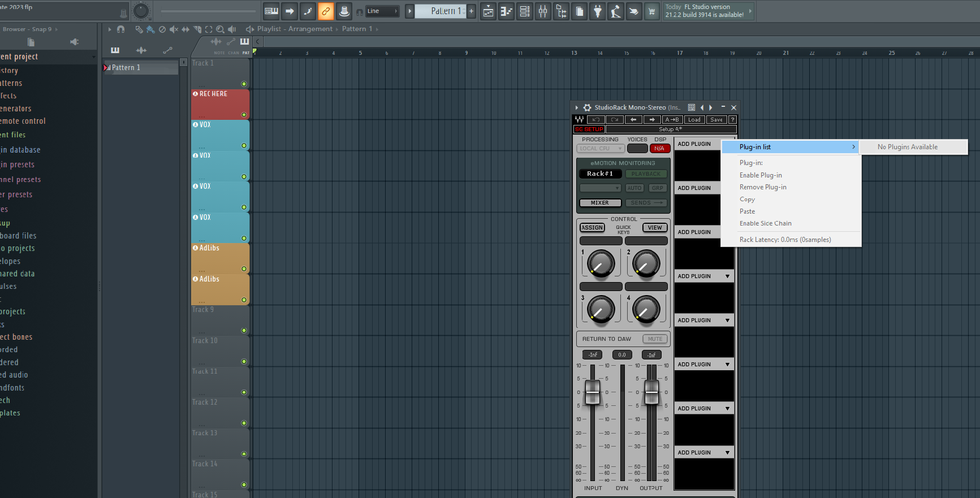Select the Mute tool in playlist toolbar
The image size is (980, 498).
pyautogui.click(x=174, y=29)
